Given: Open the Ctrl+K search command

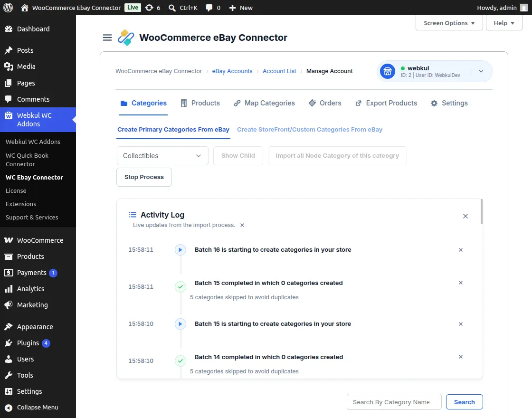Looking at the screenshot, I should [183, 8].
